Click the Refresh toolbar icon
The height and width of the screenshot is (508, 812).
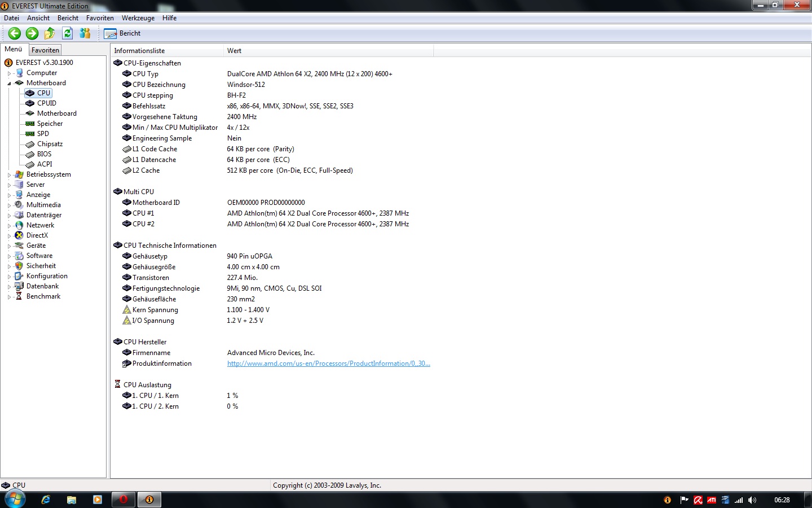(68, 33)
